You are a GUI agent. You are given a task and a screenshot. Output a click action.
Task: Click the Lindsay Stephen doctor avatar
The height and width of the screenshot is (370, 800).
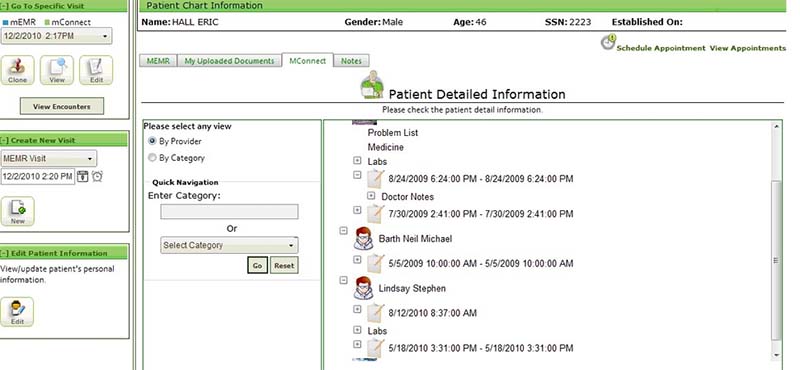point(363,288)
